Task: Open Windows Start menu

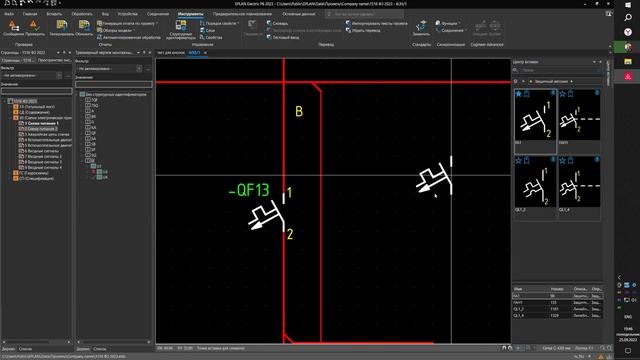Action: 628,4
